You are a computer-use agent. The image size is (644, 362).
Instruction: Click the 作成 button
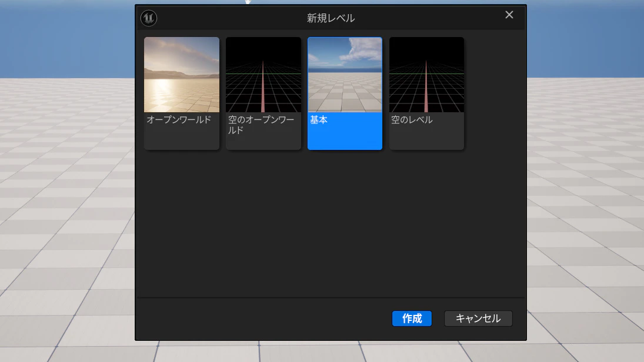[x=412, y=319]
